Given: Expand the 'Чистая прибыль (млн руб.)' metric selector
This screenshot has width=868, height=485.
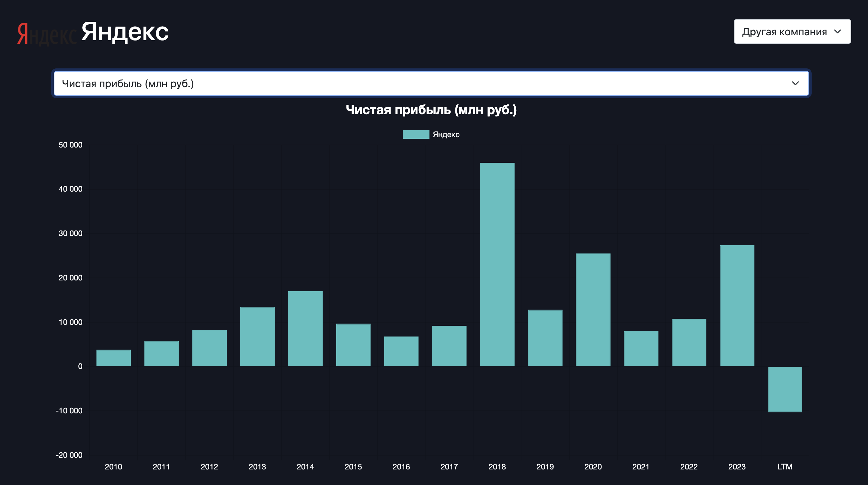Looking at the screenshot, I should pos(431,83).
